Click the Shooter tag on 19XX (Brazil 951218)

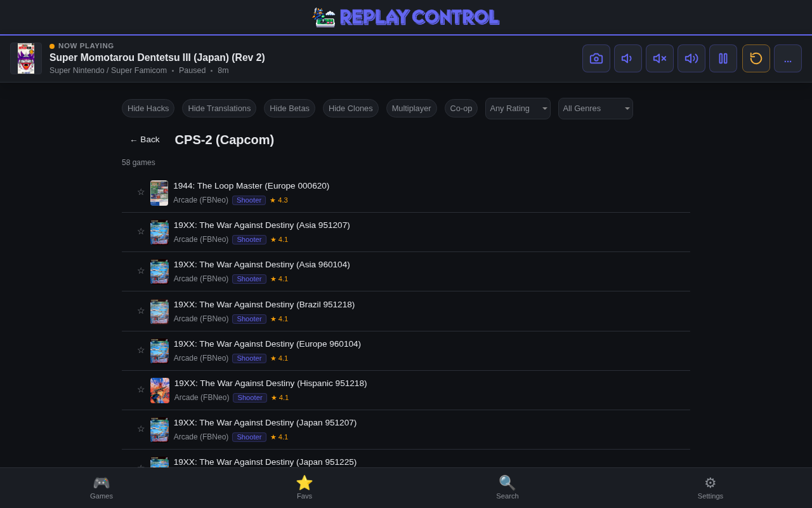point(249,319)
